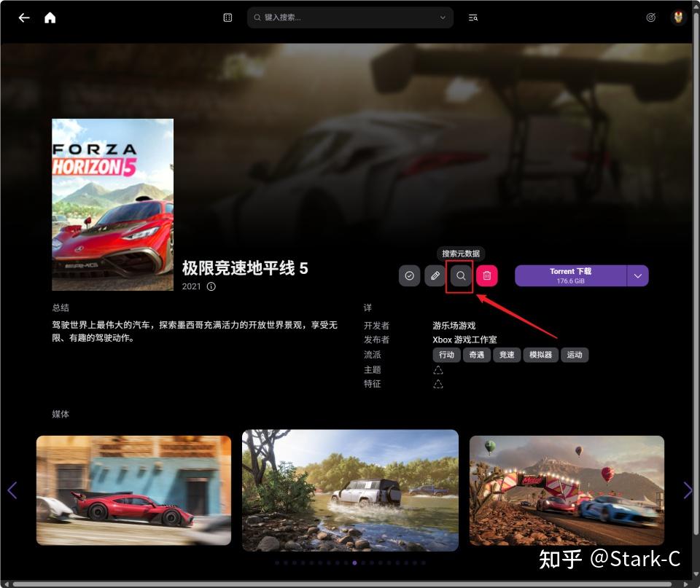
Task: Navigate back using the back arrow icon
Action: coord(24,17)
